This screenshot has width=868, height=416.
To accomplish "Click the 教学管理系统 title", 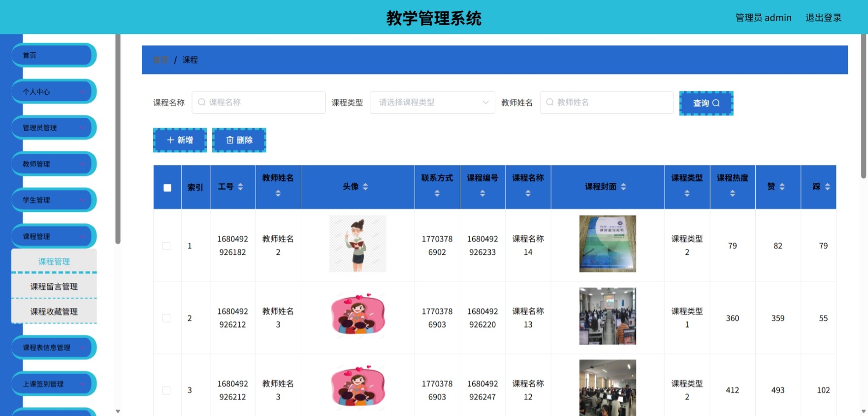I will [434, 18].
